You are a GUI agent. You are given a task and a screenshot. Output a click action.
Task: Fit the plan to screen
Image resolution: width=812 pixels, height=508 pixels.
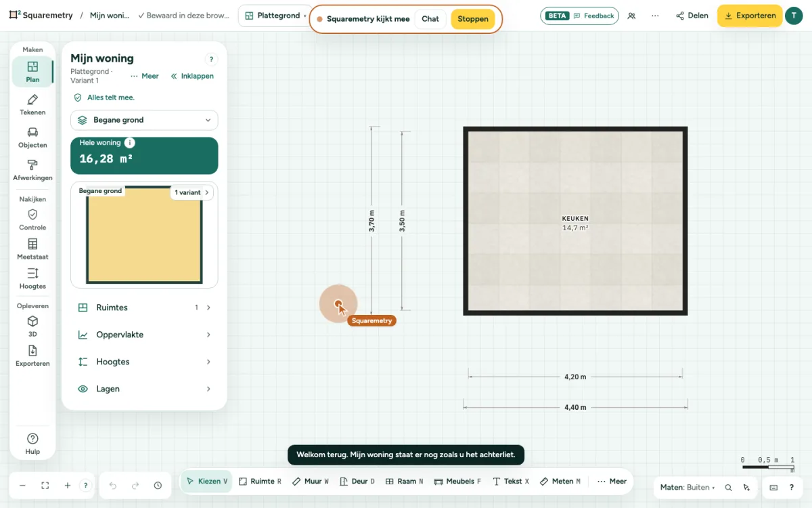(45, 486)
